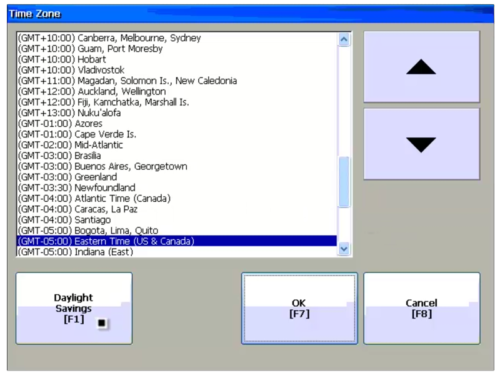500x376 pixels.
Task: Choose the Guam, Port Moresby entry
Action: 177,49
